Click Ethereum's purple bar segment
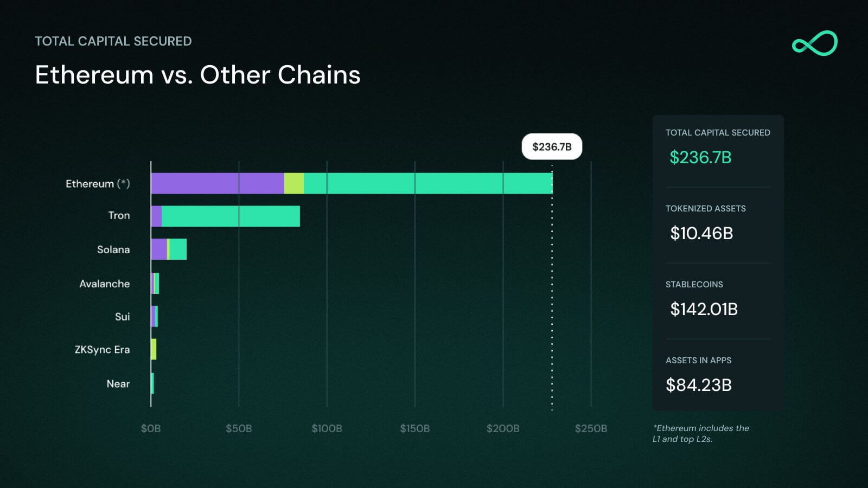 [217, 183]
